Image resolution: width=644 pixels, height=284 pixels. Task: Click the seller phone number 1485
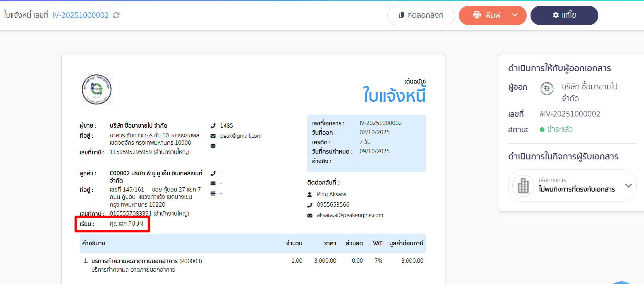227,126
